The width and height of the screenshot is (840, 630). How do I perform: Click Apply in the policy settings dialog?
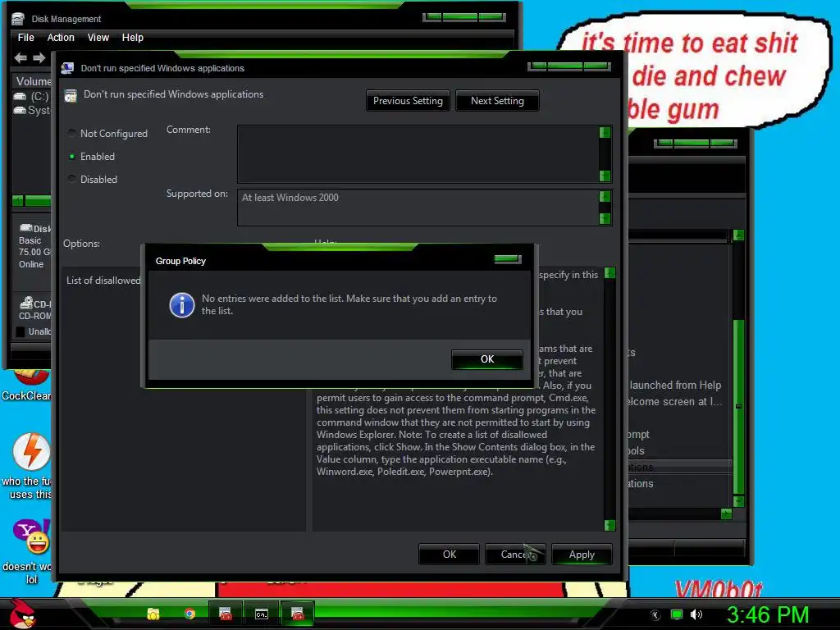[x=582, y=555]
